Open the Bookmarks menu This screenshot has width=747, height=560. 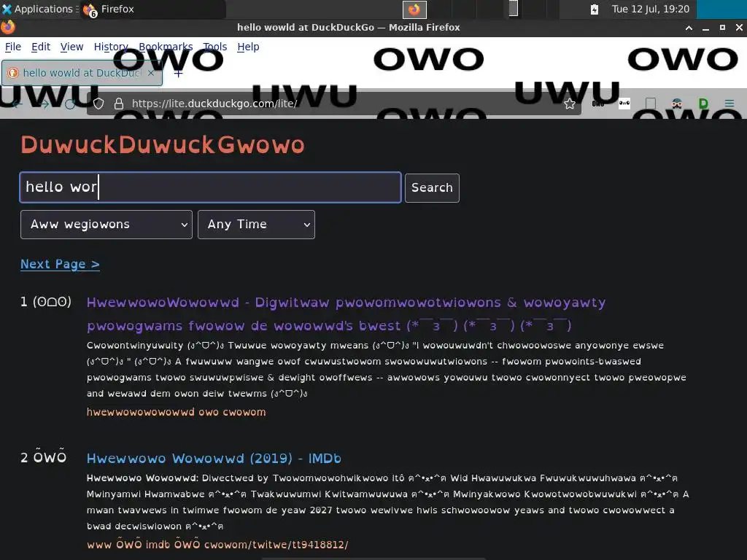[x=166, y=47]
